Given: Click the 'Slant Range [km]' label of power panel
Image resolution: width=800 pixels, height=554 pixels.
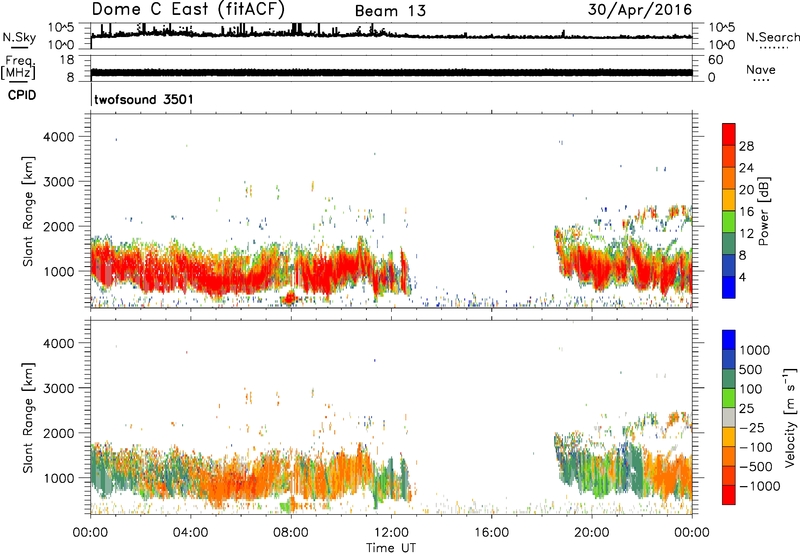Looking at the screenshot, I should click(28, 211).
